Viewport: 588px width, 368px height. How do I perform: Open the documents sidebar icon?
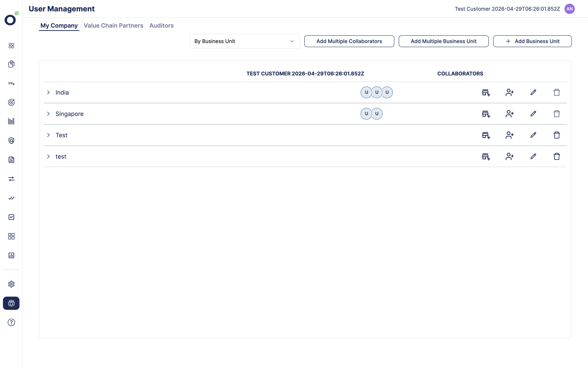[11, 64]
